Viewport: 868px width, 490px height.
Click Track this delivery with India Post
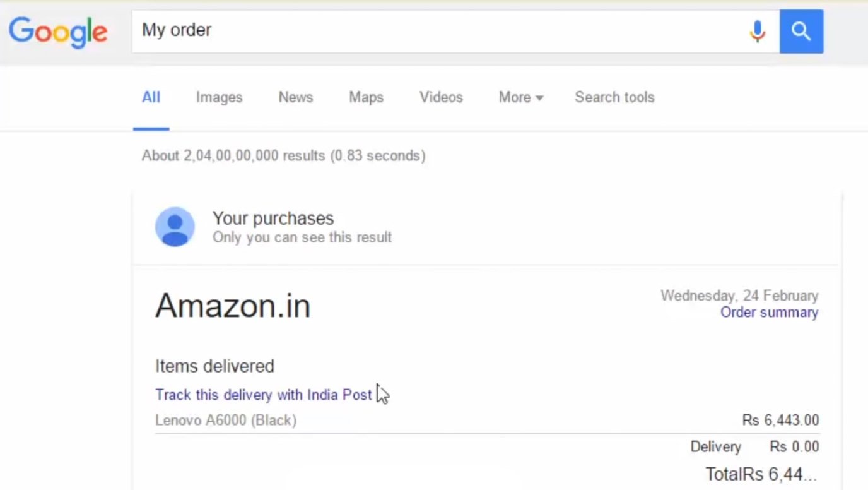pyautogui.click(x=264, y=395)
